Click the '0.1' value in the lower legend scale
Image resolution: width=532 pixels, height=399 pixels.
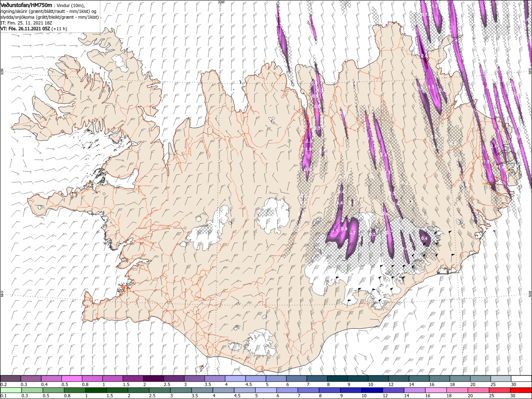coord(3,396)
